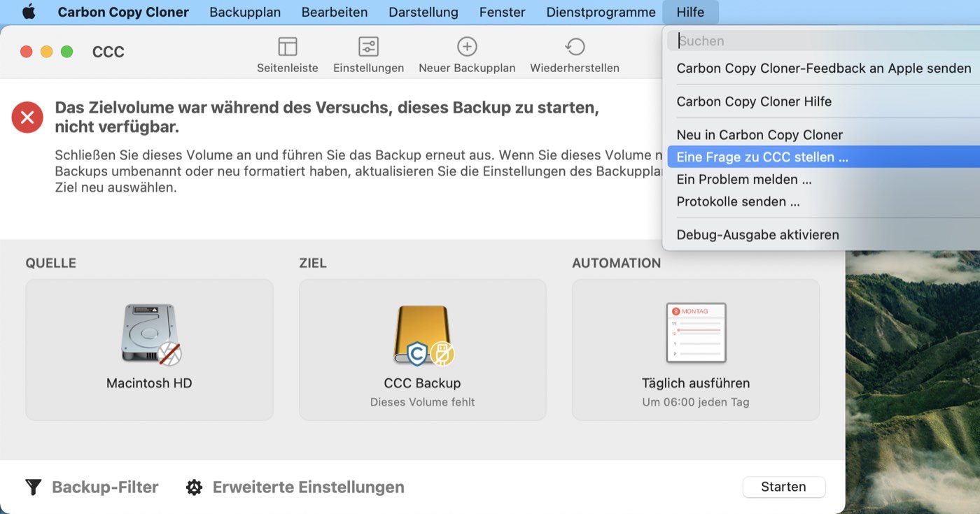Click 'Dieses Volume fehlt' status text
This screenshot has width=980, height=514.
click(423, 402)
